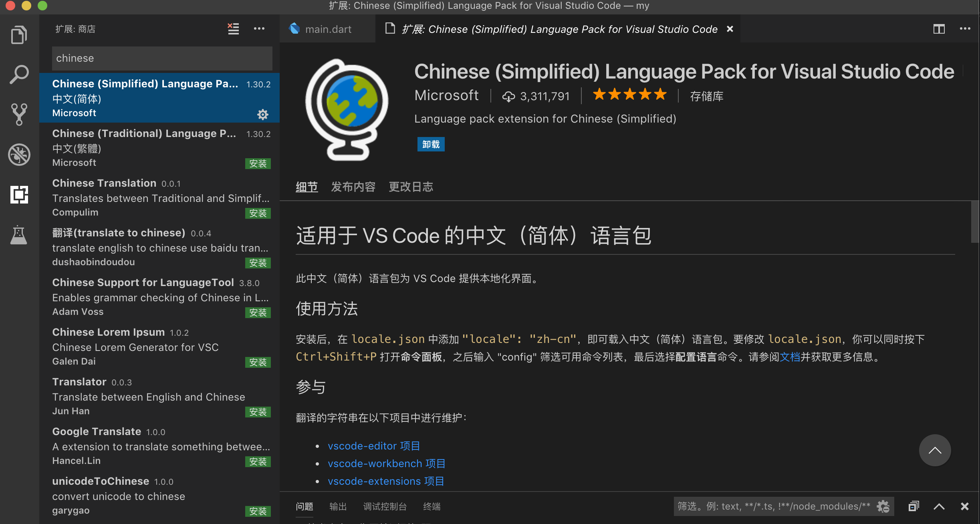Image resolution: width=980 pixels, height=524 pixels.
Task: Click the scroll-to-top round button
Action: (x=935, y=450)
